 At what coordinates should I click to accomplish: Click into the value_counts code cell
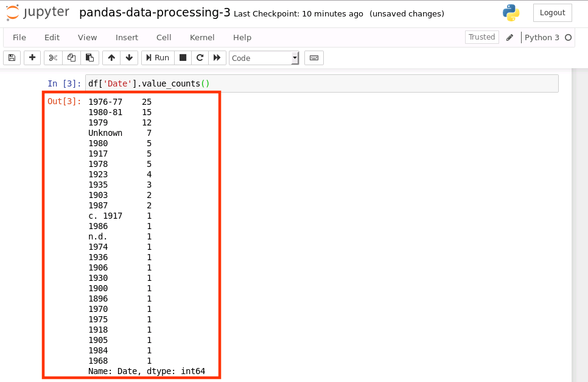click(x=322, y=83)
